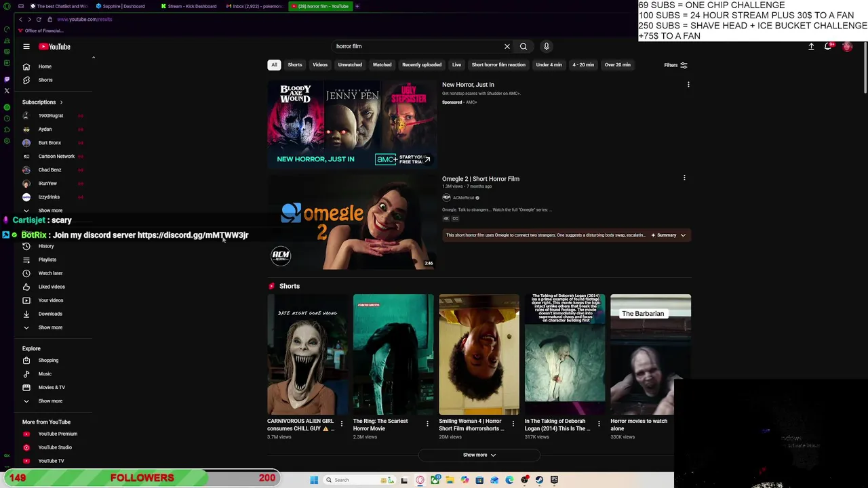Open the Create upload icon
Screen dimensions: 868x488
pyautogui.click(x=811, y=47)
